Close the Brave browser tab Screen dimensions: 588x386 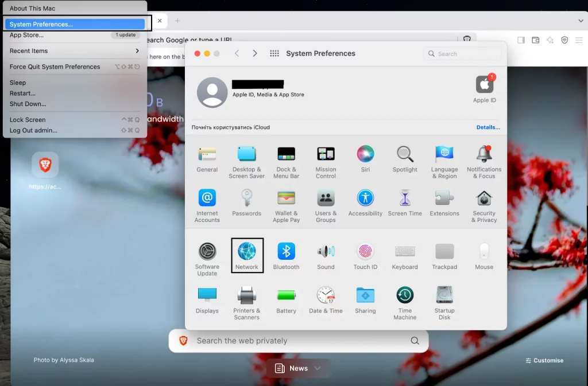pos(160,21)
